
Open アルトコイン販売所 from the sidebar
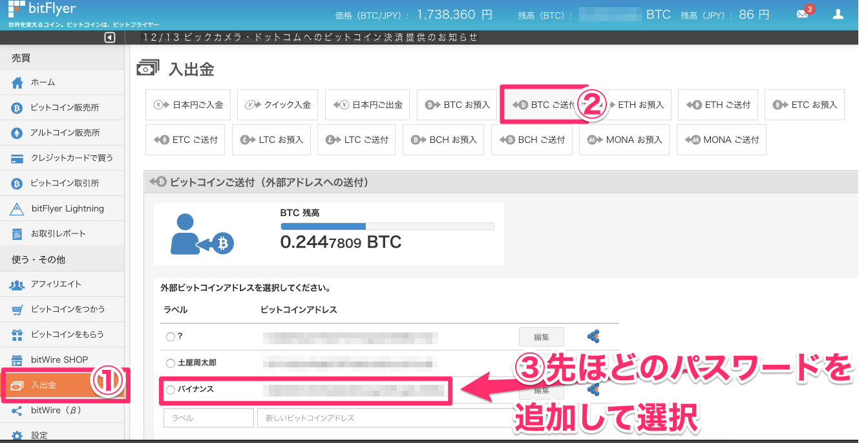61,133
